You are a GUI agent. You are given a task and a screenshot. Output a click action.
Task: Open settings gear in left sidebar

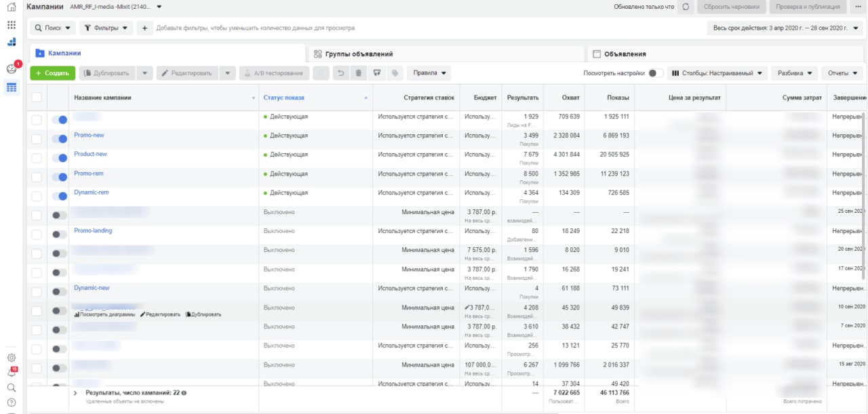click(x=12, y=358)
